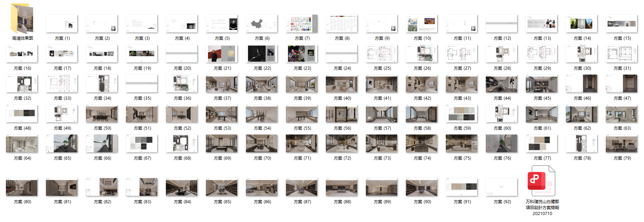This screenshot has height=222, width=644.
Task: Select thumbnail 方案 (82)
Action: pos(102,187)
